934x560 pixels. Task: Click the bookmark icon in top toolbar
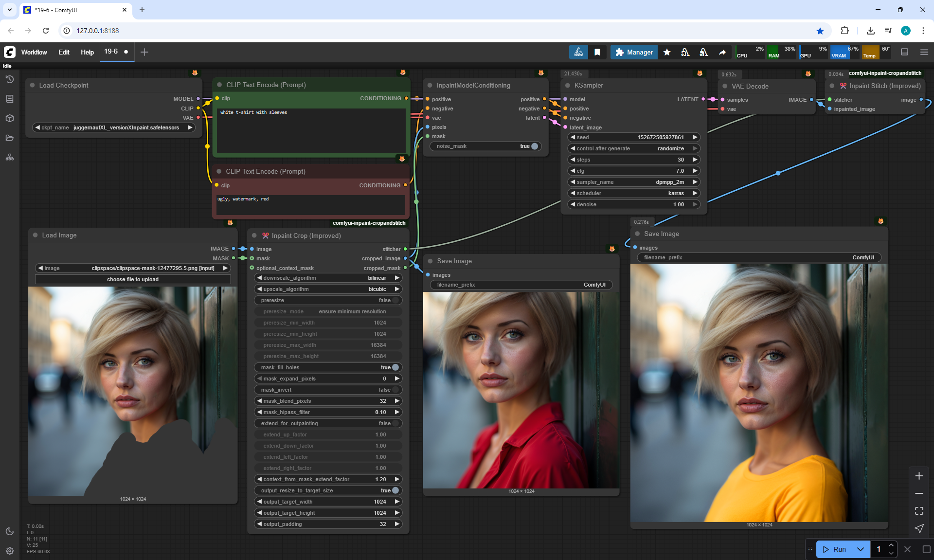pyautogui.click(x=597, y=52)
